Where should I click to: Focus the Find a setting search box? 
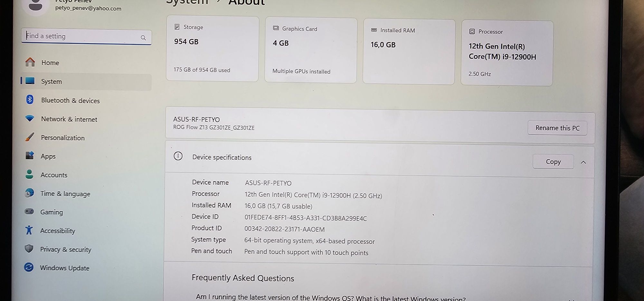click(86, 36)
